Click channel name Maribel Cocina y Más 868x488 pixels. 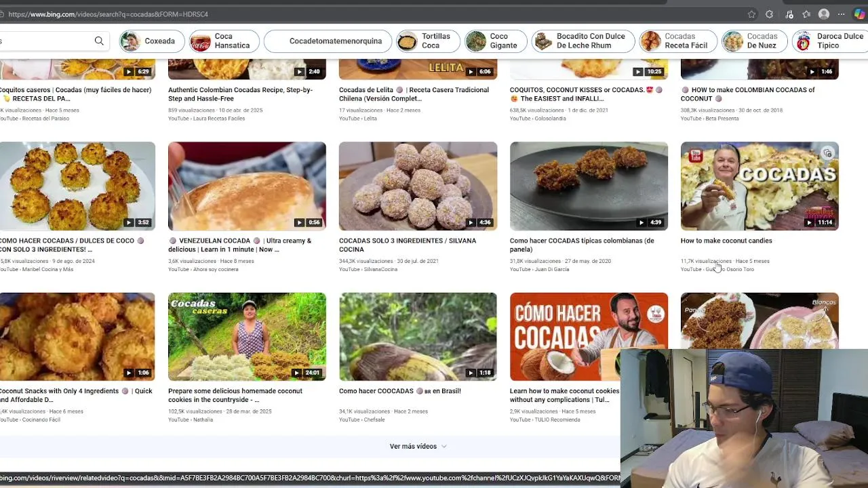point(48,270)
